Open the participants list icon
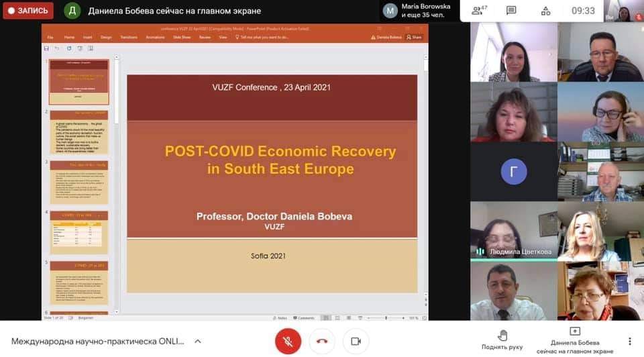The height and width of the screenshot is (357, 644). [x=478, y=11]
